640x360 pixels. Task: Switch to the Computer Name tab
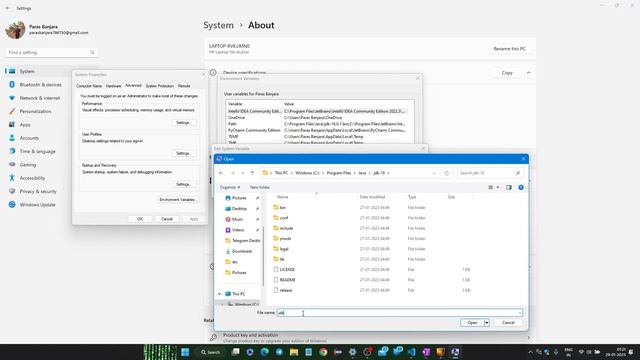tap(89, 86)
